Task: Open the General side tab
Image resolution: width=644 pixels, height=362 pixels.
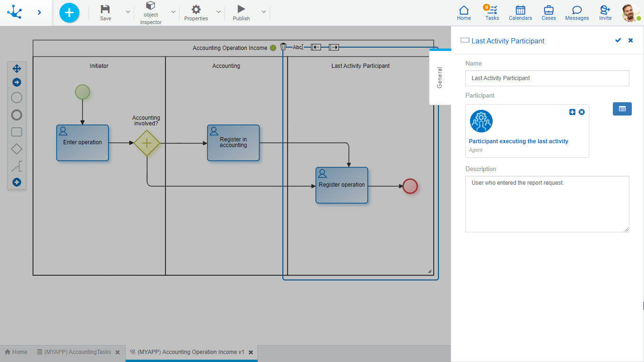Action: pyautogui.click(x=440, y=77)
